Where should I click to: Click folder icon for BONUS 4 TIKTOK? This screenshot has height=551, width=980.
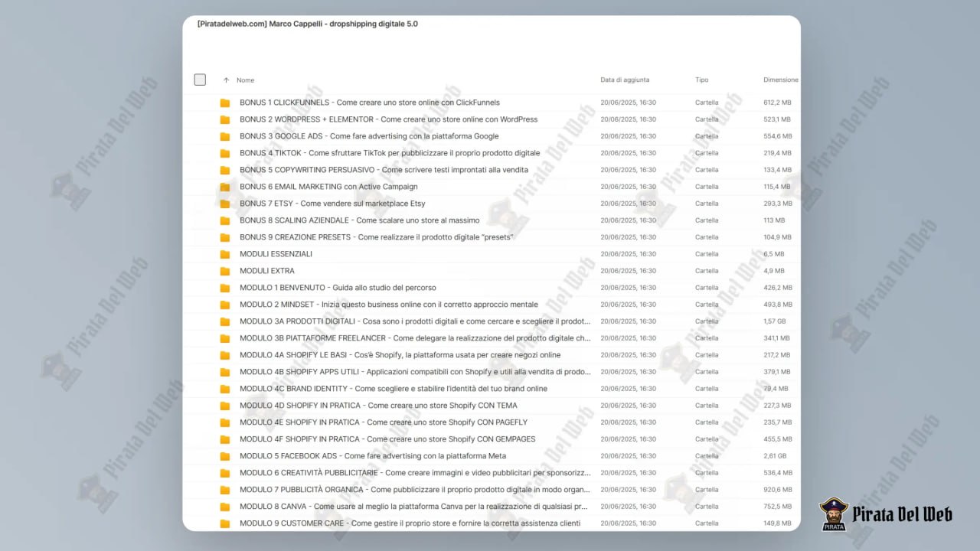tap(225, 153)
